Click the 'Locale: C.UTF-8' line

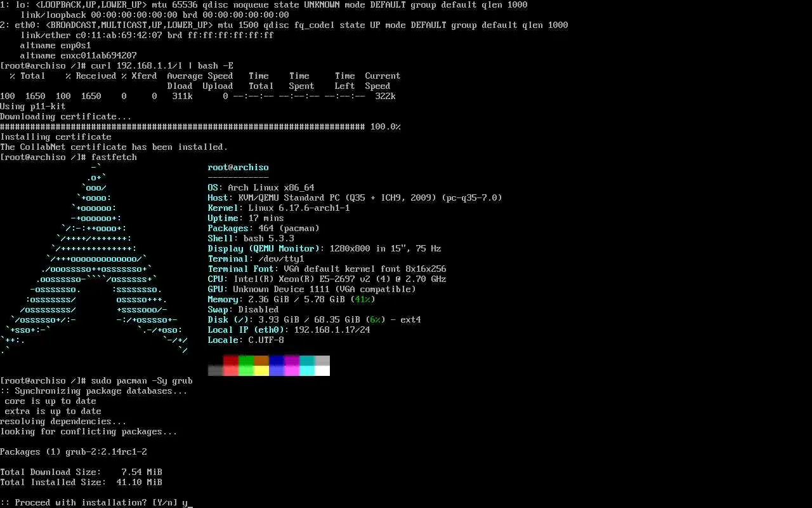tap(246, 340)
